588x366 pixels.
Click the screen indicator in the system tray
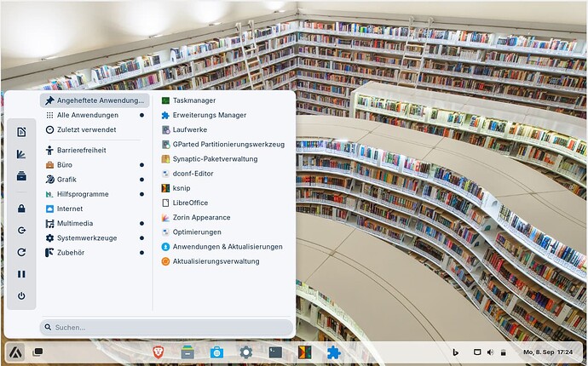coord(477,352)
